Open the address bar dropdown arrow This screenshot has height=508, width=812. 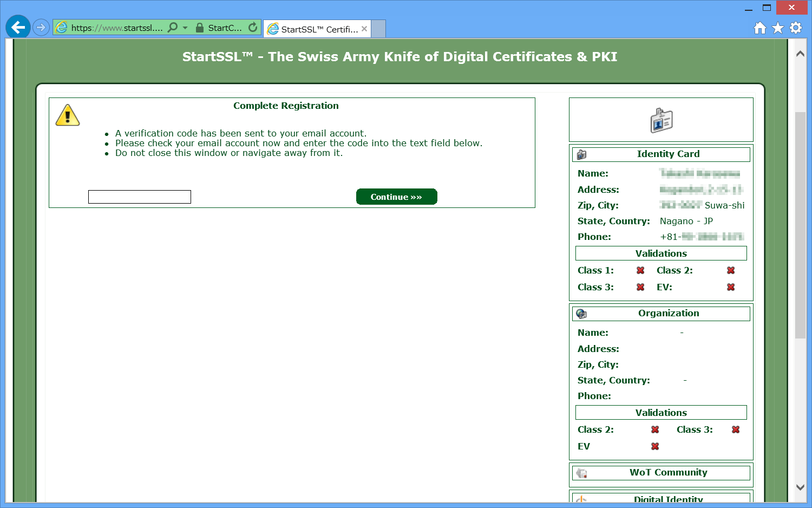(185, 28)
